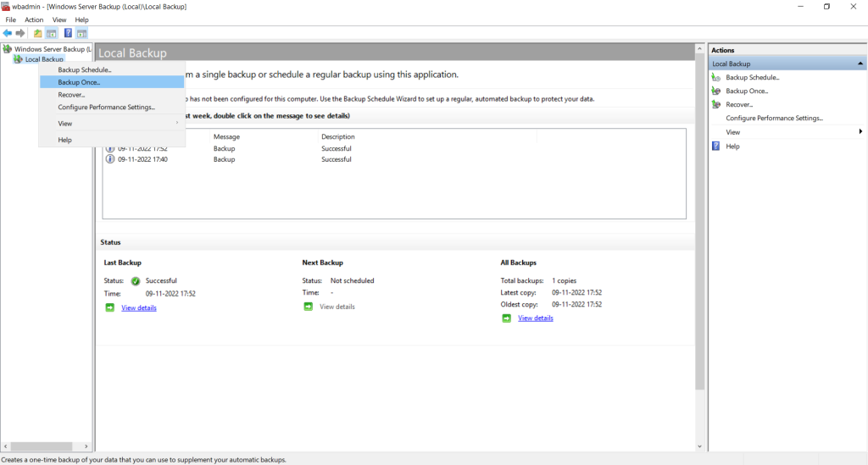Click main pane vertical scrollbar up arrow

(699, 49)
